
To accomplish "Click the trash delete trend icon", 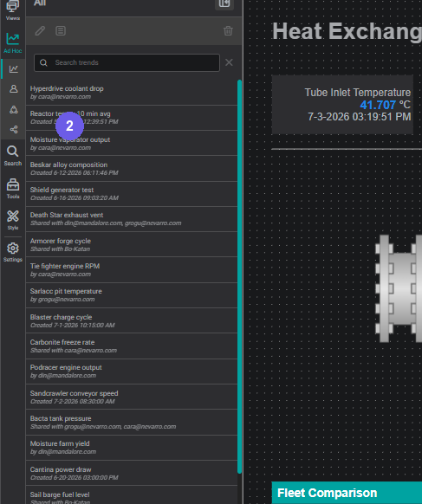I will tap(228, 31).
